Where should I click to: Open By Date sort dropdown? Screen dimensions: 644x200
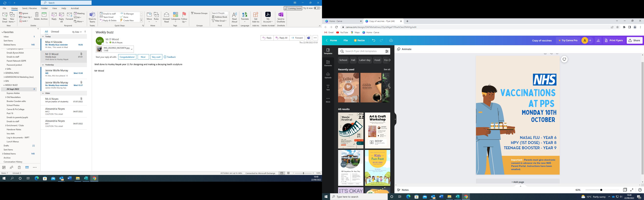click(77, 32)
